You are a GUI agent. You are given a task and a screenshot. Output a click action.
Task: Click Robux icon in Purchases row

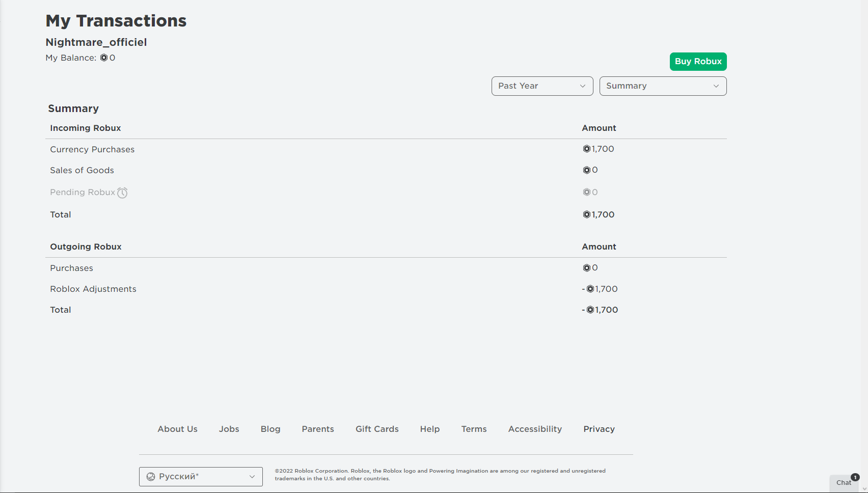(586, 268)
